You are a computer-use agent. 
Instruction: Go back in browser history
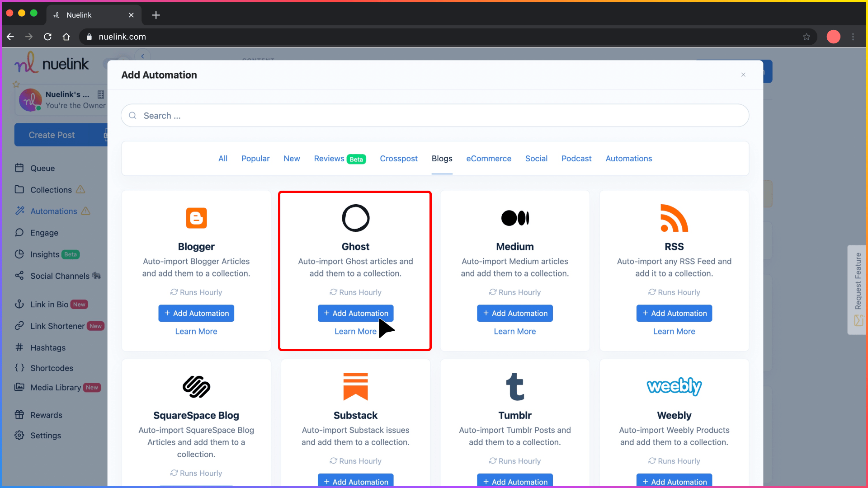pyautogui.click(x=10, y=37)
